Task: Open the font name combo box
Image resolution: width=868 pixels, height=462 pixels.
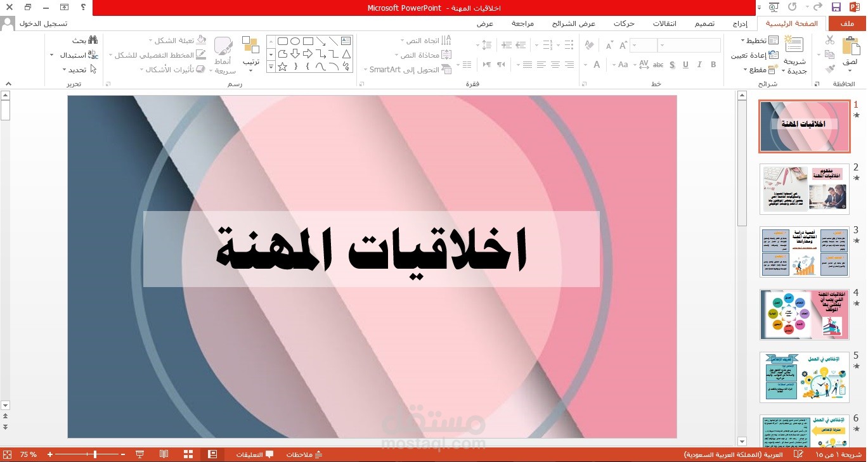Action: point(689,45)
